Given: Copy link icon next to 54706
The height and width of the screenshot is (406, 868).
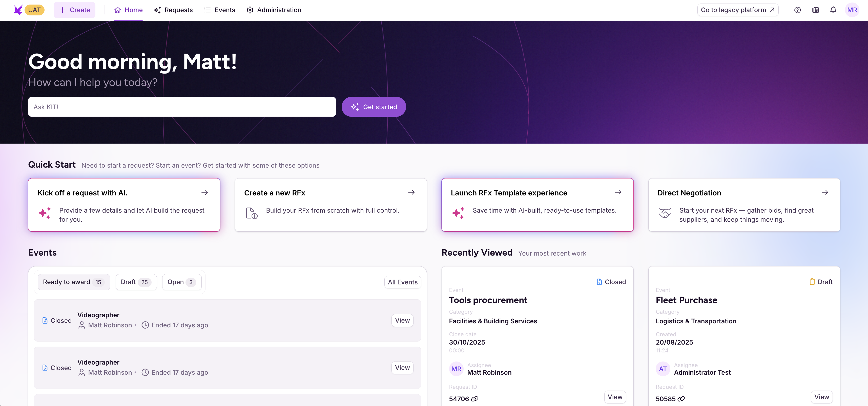Looking at the screenshot, I should [x=475, y=399].
